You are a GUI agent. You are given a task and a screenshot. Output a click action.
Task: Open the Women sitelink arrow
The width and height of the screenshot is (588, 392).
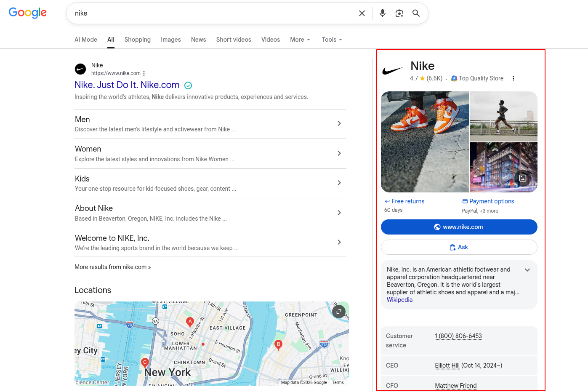339,153
